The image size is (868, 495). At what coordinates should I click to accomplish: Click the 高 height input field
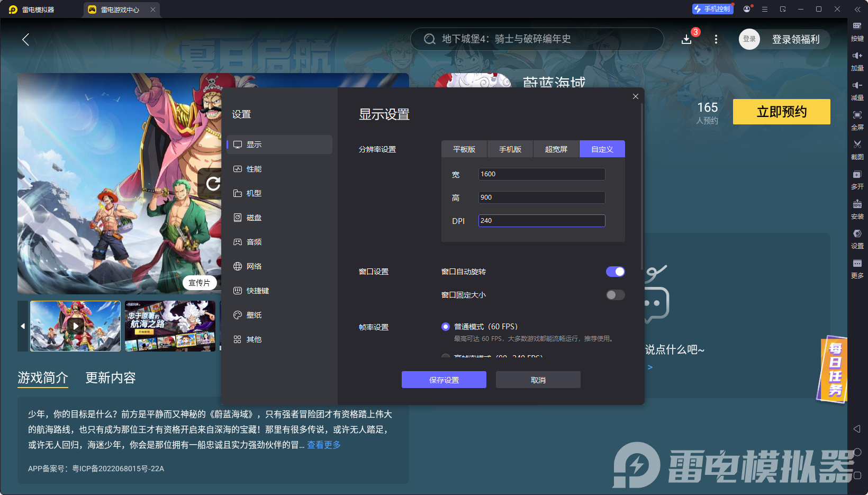pos(542,197)
